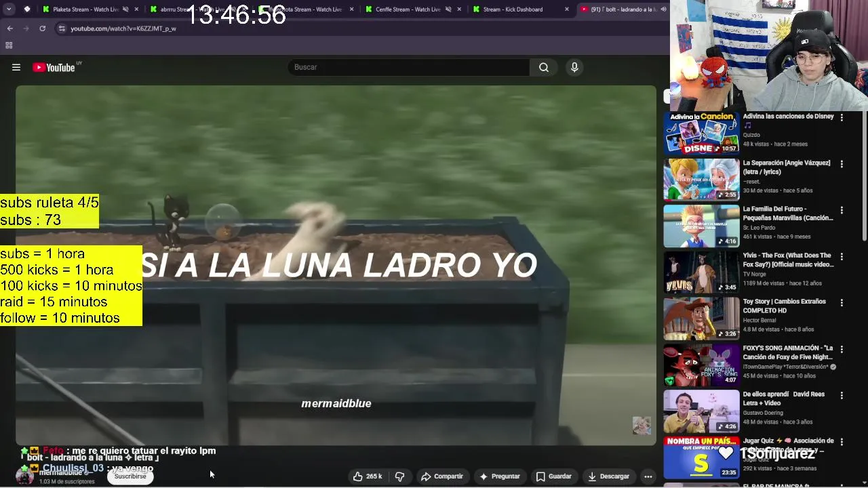868x488 pixels.
Task: Open more actions three-dot menu below video
Action: (648, 476)
